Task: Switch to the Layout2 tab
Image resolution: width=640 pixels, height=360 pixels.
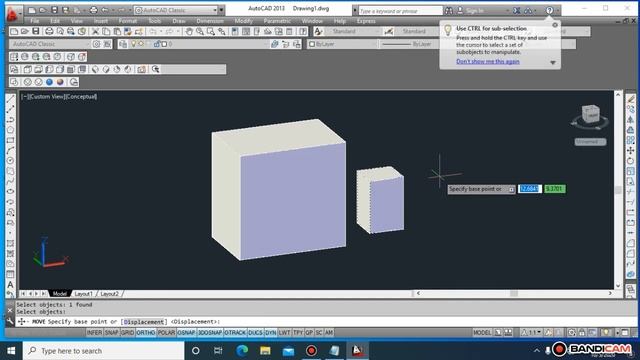Action: pos(109,294)
